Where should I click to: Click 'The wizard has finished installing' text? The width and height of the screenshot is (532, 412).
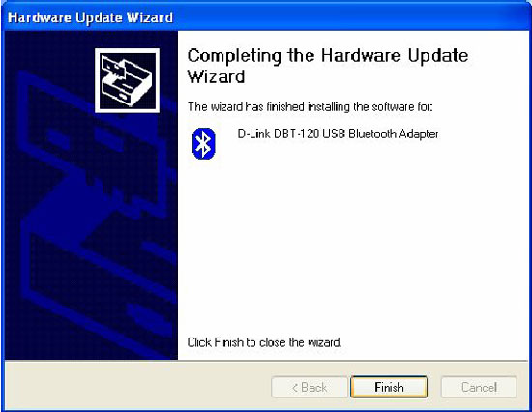pos(270,107)
